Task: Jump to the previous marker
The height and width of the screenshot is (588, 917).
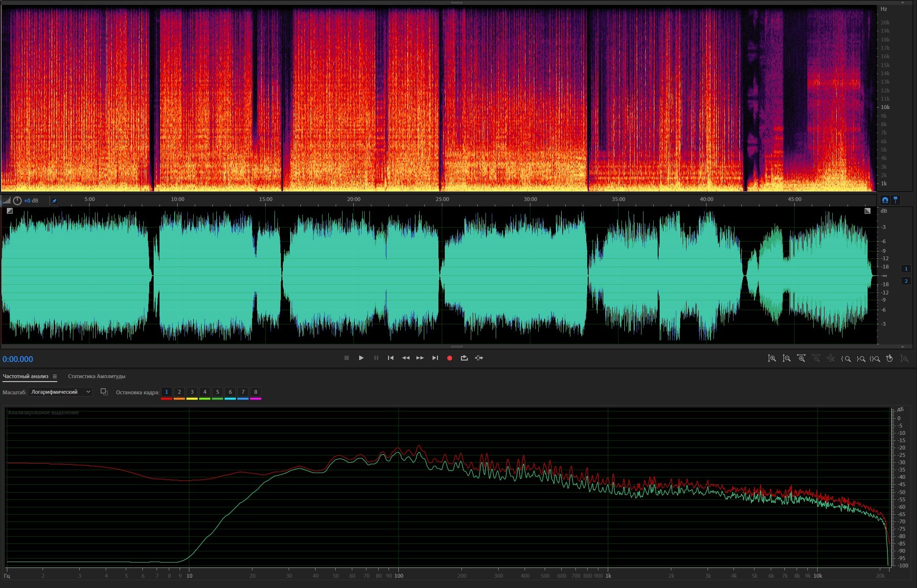Action: click(390, 358)
